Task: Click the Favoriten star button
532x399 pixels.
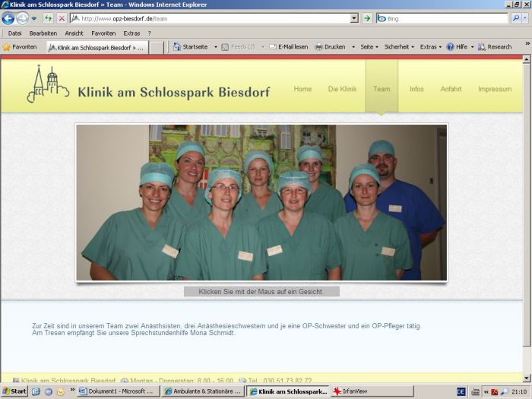Action: pyautogui.click(x=20, y=47)
